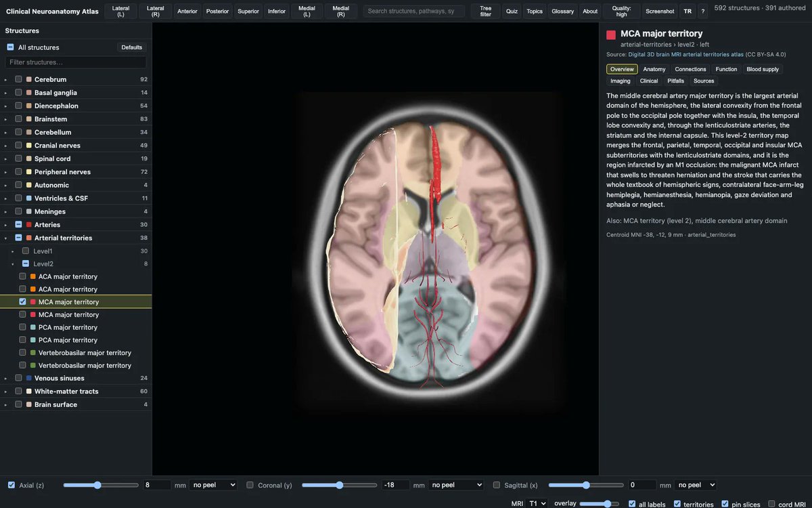
Task: Click the Venous sinuses blue color swatch
Action: coord(29,378)
